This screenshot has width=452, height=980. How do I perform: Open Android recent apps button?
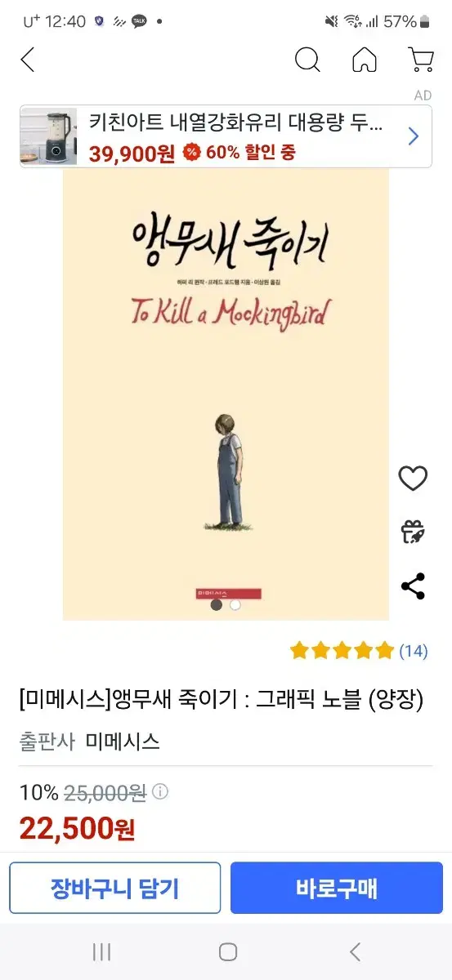pyautogui.click(x=101, y=951)
